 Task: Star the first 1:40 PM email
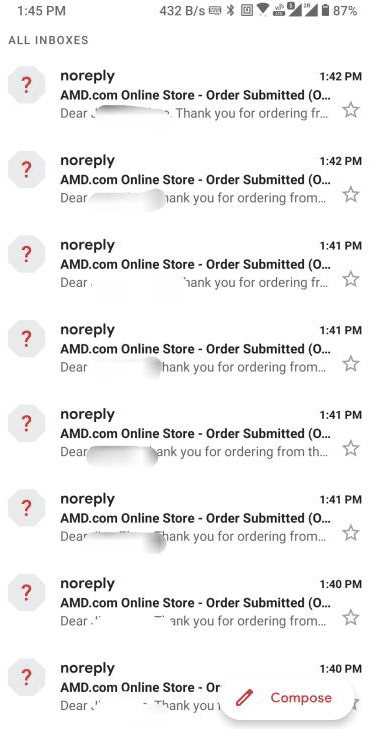click(351, 618)
